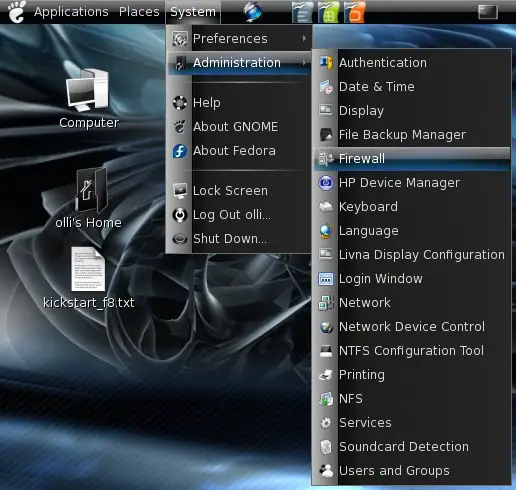Click the Soundcard Detection icon
The width and height of the screenshot is (516, 490).
326,447
